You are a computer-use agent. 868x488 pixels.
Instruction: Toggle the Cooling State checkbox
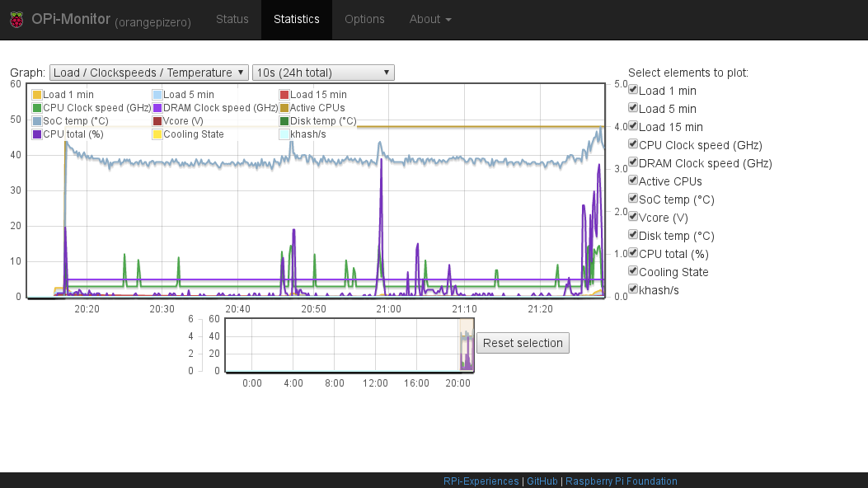pos(633,271)
